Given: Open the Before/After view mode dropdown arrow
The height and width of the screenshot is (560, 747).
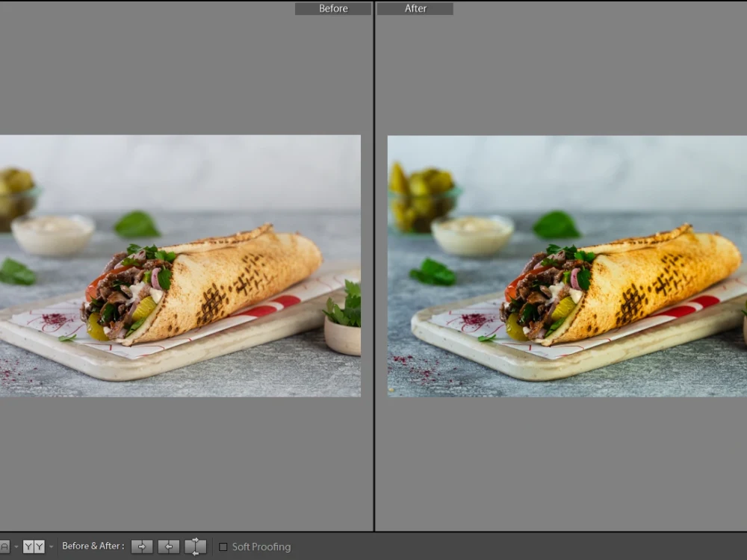Looking at the screenshot, I should [x=52, y=547].
